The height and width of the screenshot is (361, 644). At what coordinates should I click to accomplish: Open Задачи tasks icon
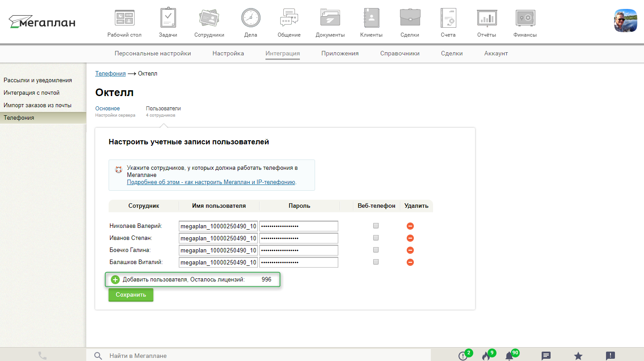[x=168, y=18]
